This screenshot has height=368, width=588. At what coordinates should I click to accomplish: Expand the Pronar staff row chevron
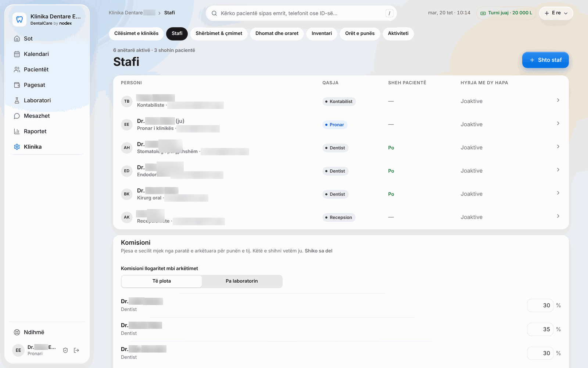coord(558,123)
